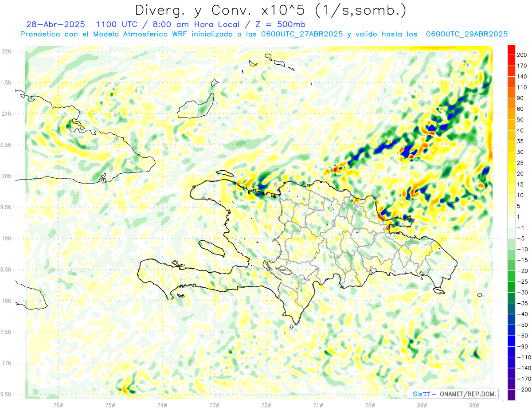Click the positive '15' colorbar value
Viewport: 532px width, 411px height.
coord(520,184)
